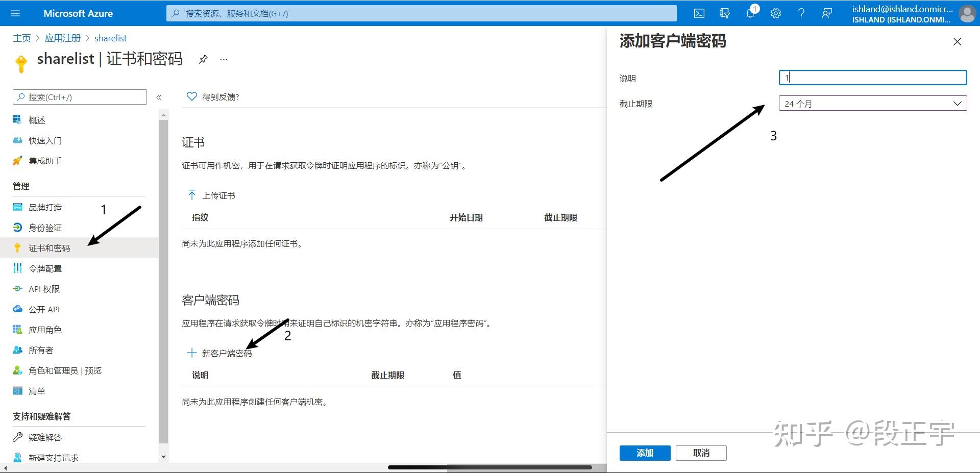Click the 取消 button
The image size is (980, 473).
click(701, 453)
